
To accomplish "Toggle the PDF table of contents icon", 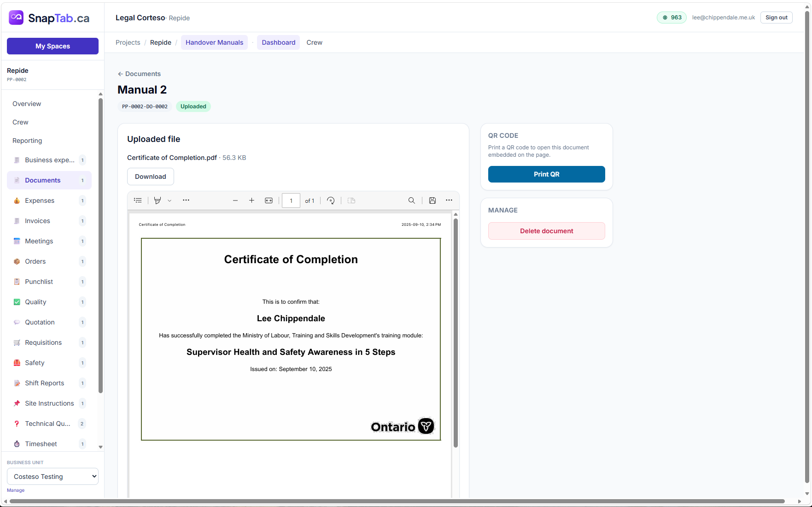I will pyautogui.click(x=138, y=200).
